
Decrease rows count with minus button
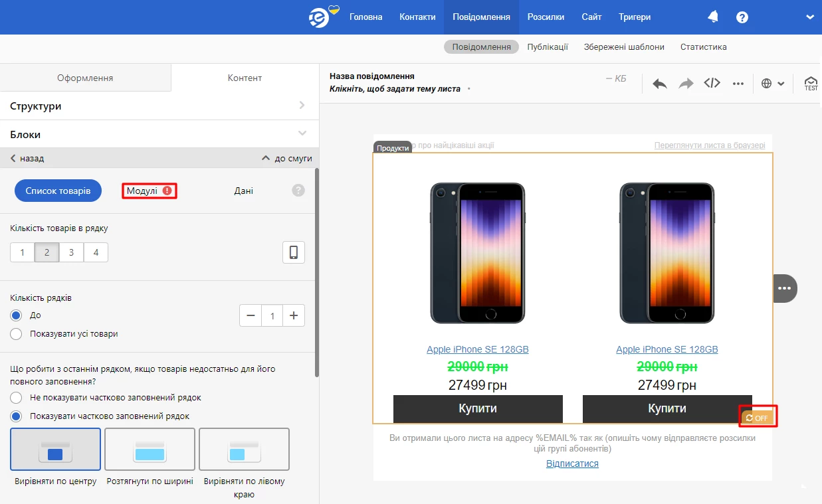[251, 315]
